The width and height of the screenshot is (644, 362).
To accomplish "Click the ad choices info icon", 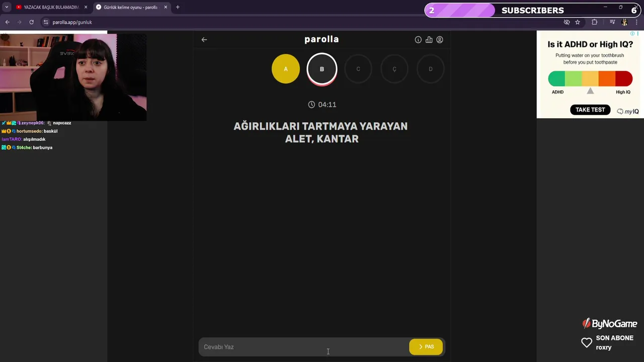I will 633,34.
